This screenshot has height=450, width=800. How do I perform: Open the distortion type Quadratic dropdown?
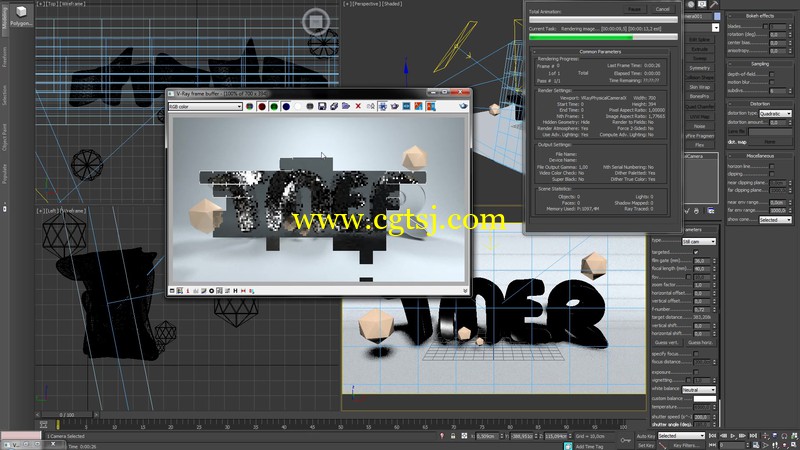775,113
